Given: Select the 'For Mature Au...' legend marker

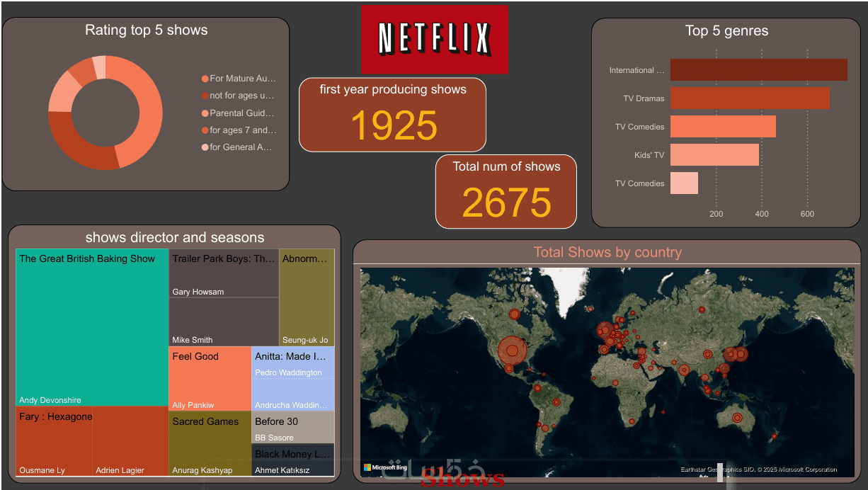Looking at the screenshot, I should 205,79.
